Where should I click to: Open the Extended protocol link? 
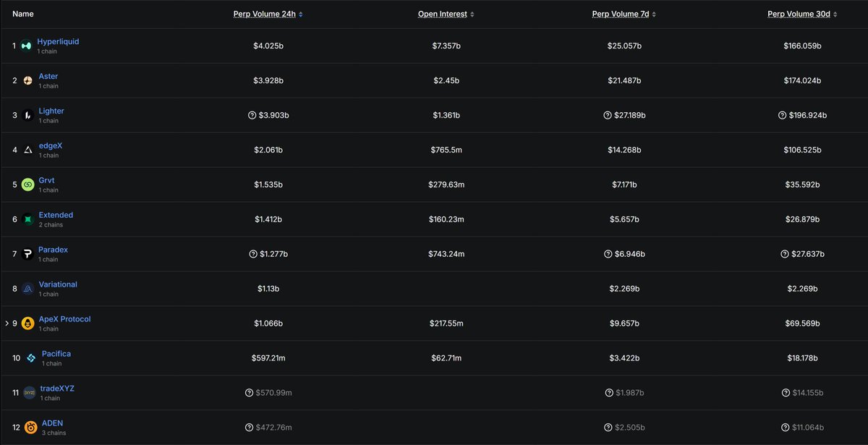click(x=56, y=215)
